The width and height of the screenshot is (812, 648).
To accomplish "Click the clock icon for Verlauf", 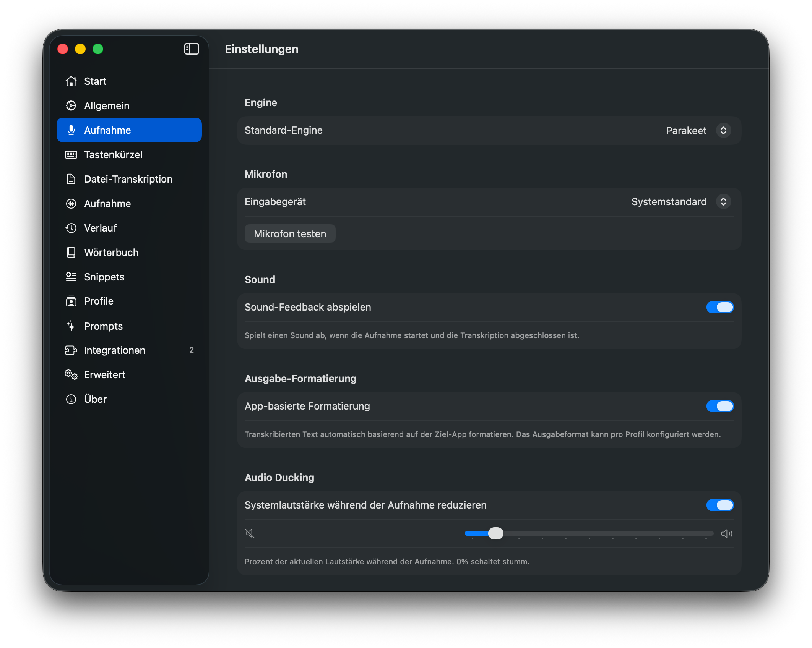I will (x=71, y=228).
